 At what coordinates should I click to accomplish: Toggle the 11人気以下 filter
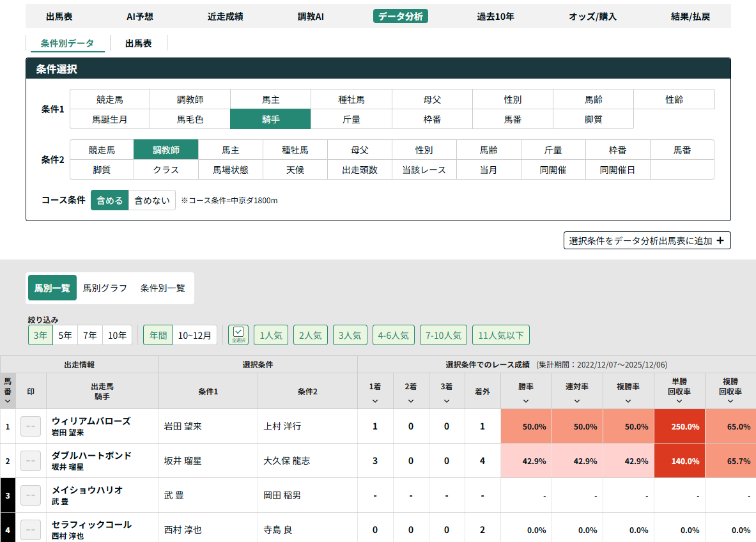(x=500, y=335)
